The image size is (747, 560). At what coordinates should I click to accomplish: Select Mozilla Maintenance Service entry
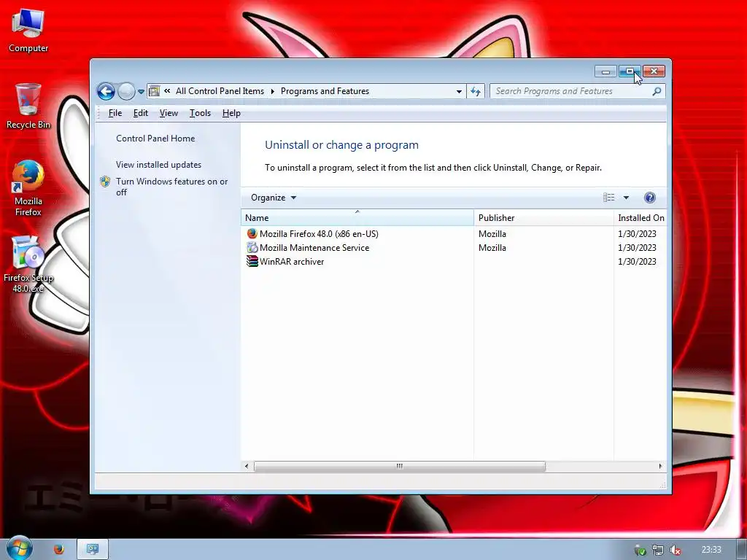314,248
